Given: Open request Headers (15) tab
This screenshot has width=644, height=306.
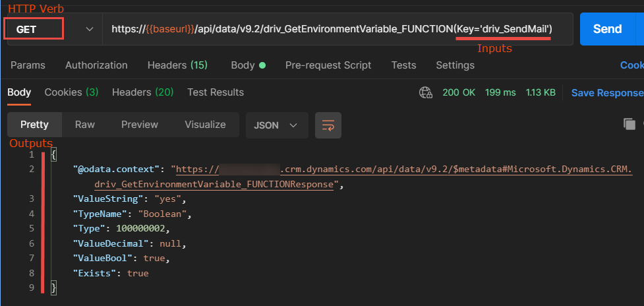Looking at the screenshot, I should (x=177, y=65).
